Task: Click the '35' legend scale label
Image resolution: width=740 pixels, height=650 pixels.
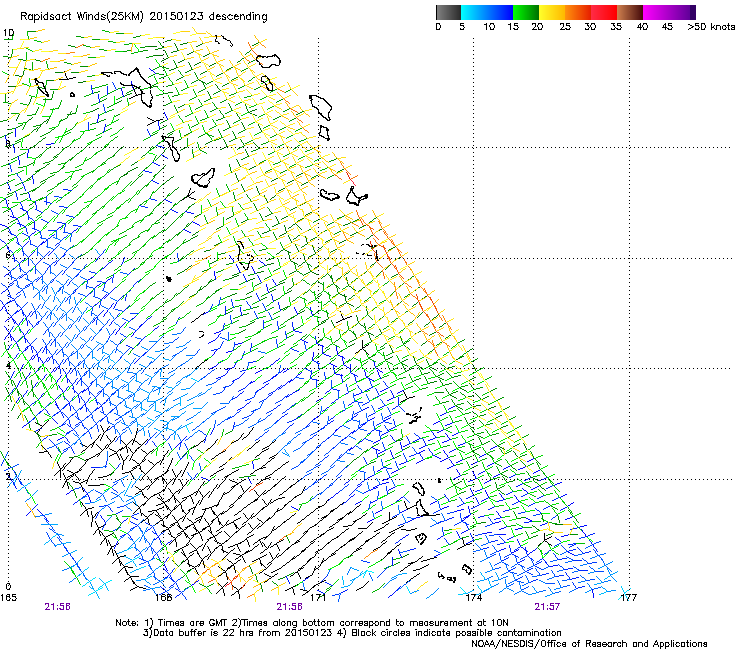Action: coord(616,26)
